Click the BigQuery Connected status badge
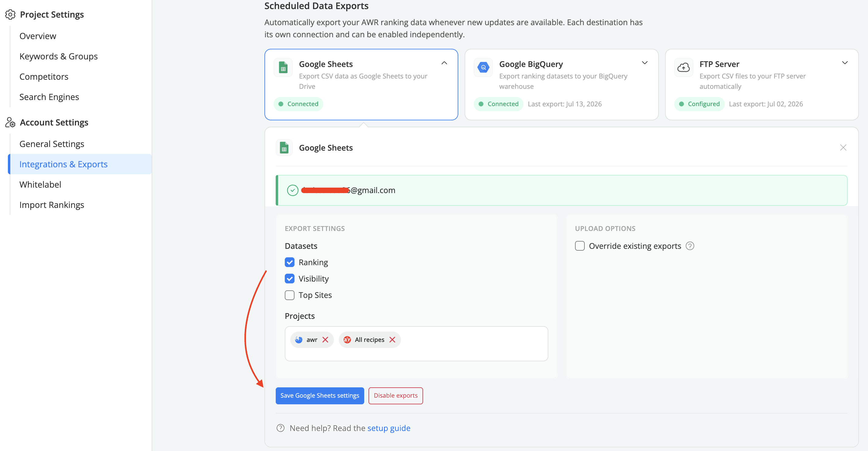 498,104
